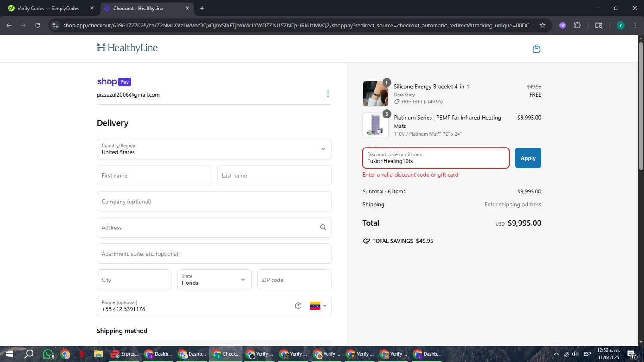This screenshot has width=644, height=362.
Task: Open the Expres... taskbar app
Action: click(x=125, y=354)
